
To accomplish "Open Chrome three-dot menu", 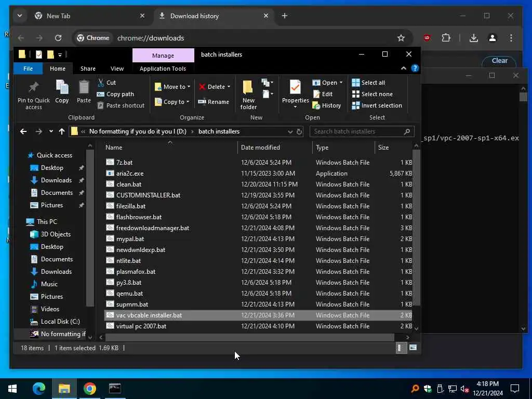I will click(x=511, y=38).
